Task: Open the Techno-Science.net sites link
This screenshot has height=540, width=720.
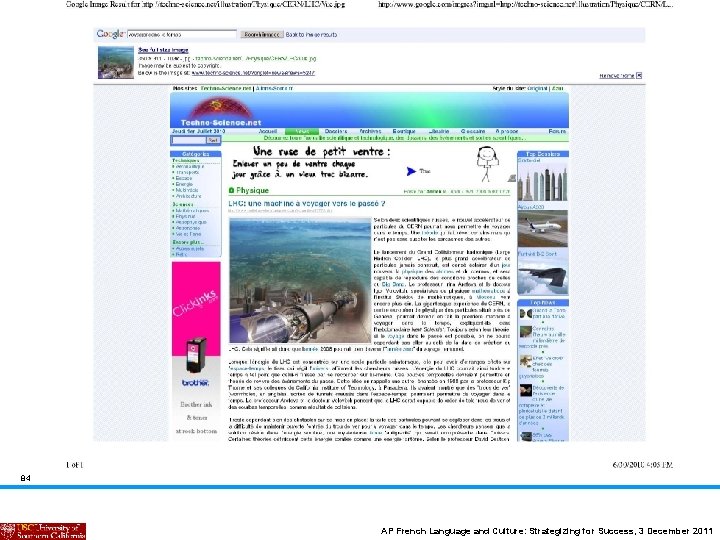Action: point(226,88)
